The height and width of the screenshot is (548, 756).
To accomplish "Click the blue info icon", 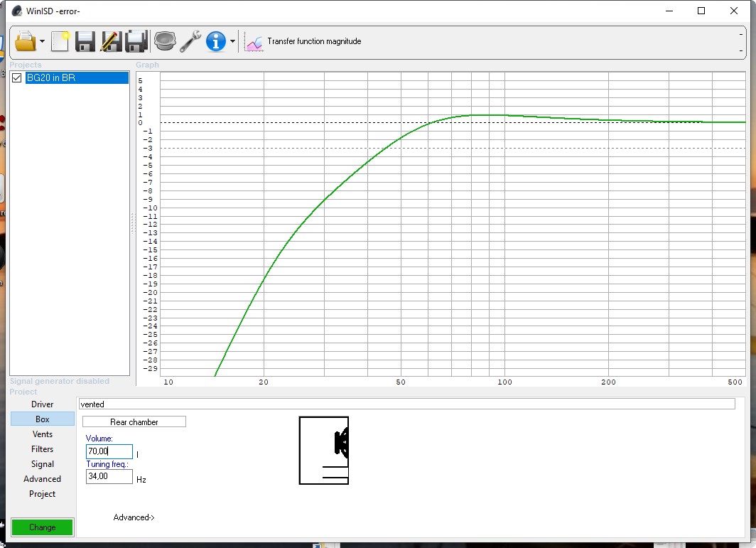I will click(216, 41).
